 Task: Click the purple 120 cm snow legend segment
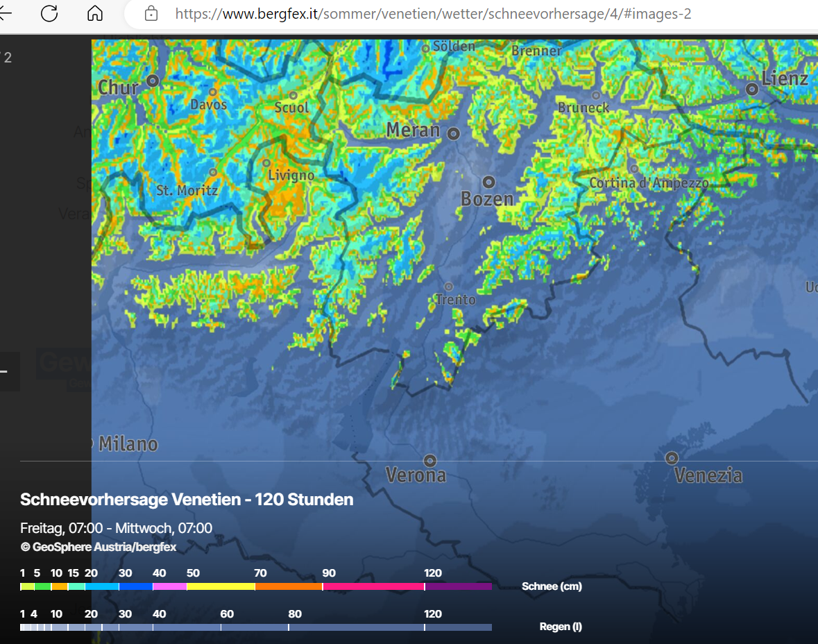click(x=458, y=586)
